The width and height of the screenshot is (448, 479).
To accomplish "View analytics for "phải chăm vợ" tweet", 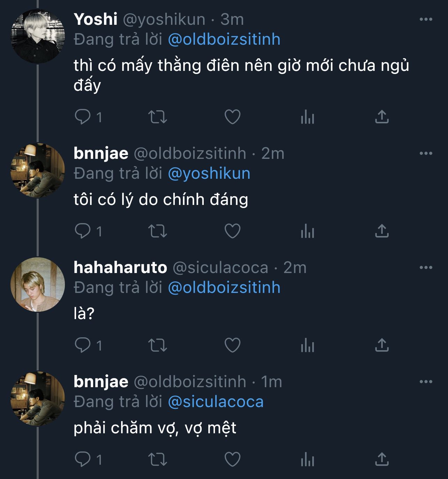I will pyautogui.click(x=307, y=459).
